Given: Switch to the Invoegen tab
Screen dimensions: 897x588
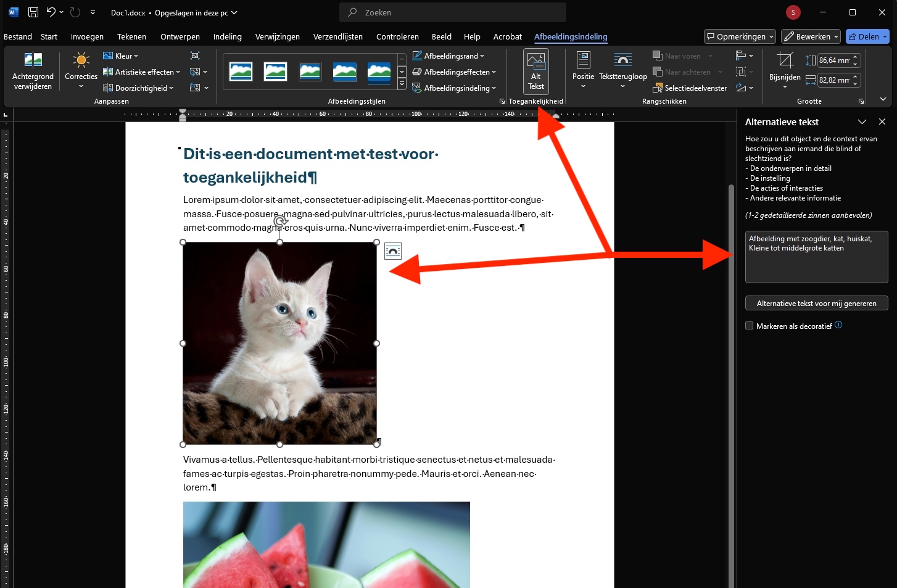Looking at the screenshot, I should (87, 36).
